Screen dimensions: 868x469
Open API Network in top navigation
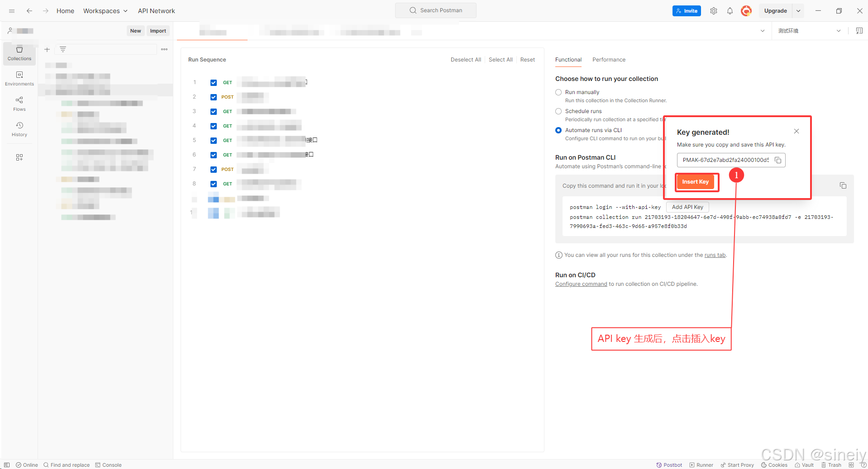pos(157,11)
